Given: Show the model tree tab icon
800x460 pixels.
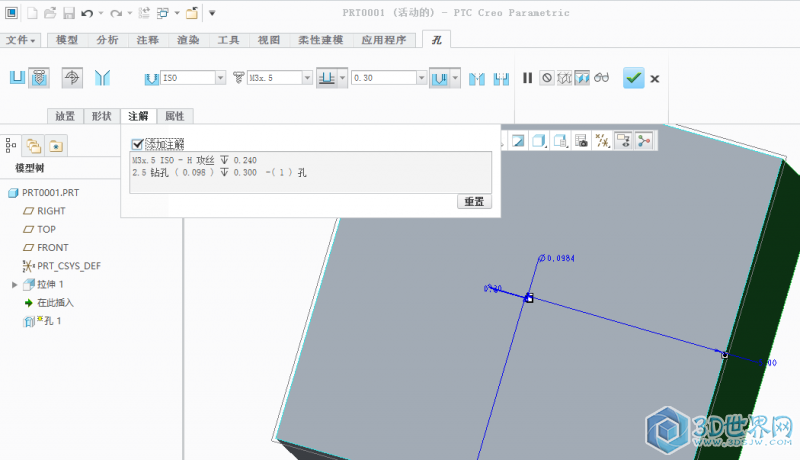Looking at the screenshot, I should (x=11, y=145).
